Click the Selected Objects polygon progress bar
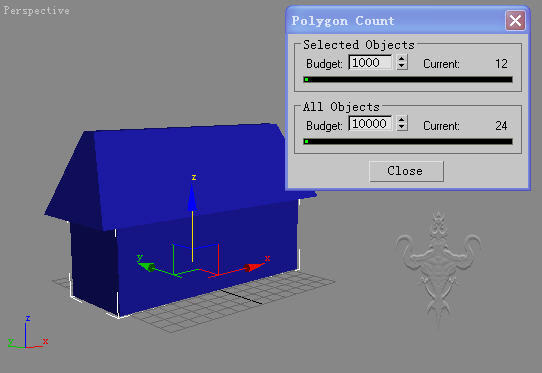This screenshot has width=542, height=373. click(408, 80)
